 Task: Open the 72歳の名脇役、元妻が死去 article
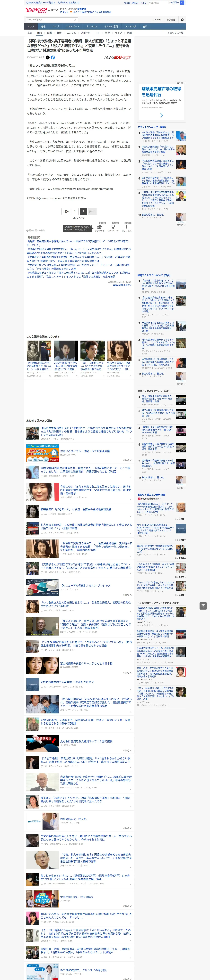(85, 721)
